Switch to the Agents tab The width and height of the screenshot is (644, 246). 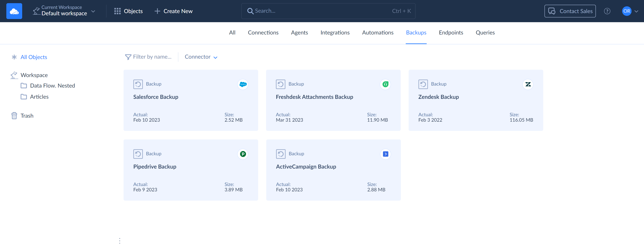pyautogui.click(x=299, y=32)
